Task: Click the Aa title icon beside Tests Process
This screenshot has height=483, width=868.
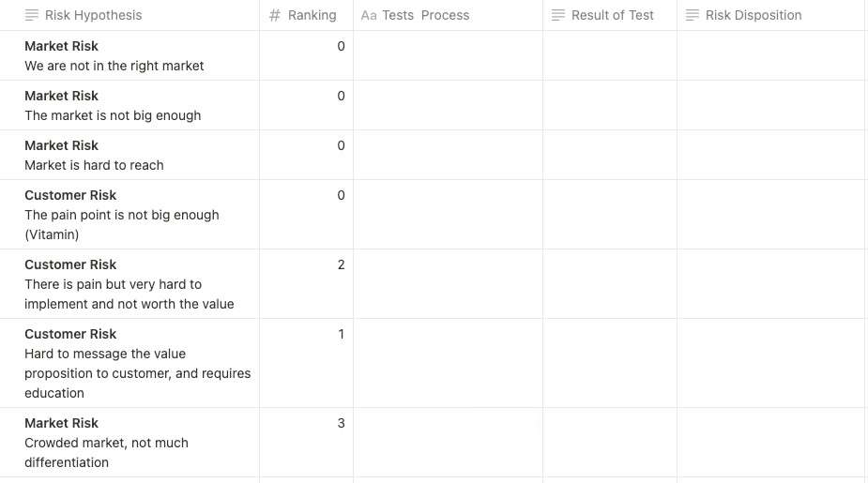Action: [x=369, y=15]
